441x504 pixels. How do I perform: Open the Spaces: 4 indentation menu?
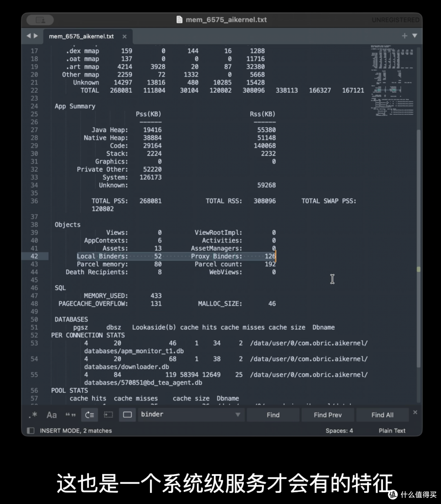[339, 430]
